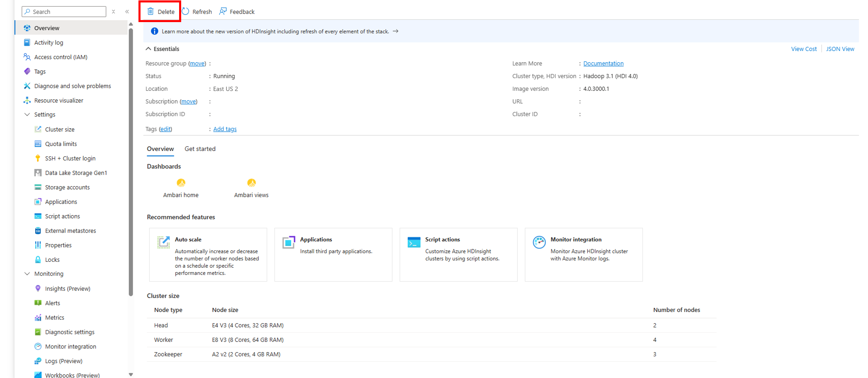Image resolution: width=868 pixels, height=378 pixels.
Task: Collapse the Essentials panel
Action: coord(148,49)
